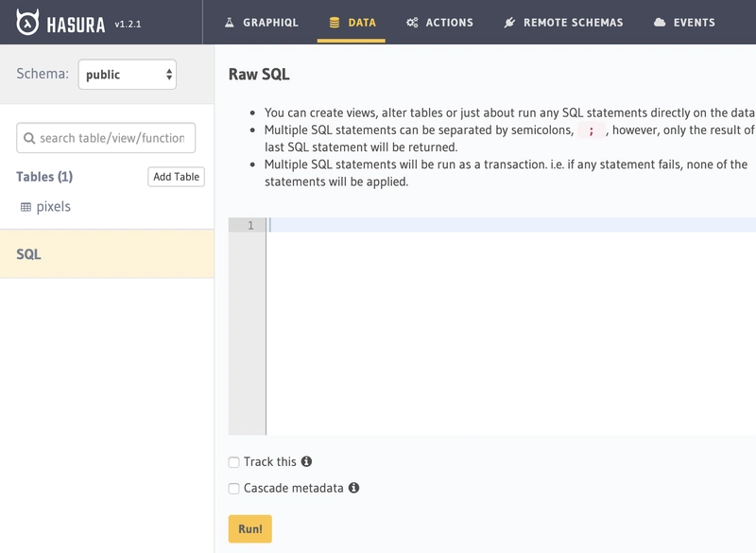Click the Hasura logo icon
The image size is (756, 553).
click(27, 22)
